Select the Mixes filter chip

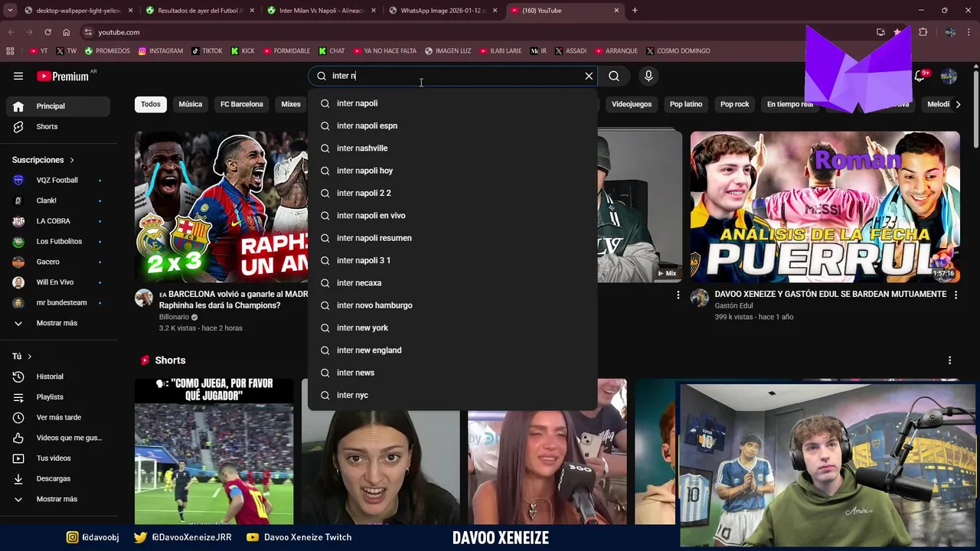point(291,104)
